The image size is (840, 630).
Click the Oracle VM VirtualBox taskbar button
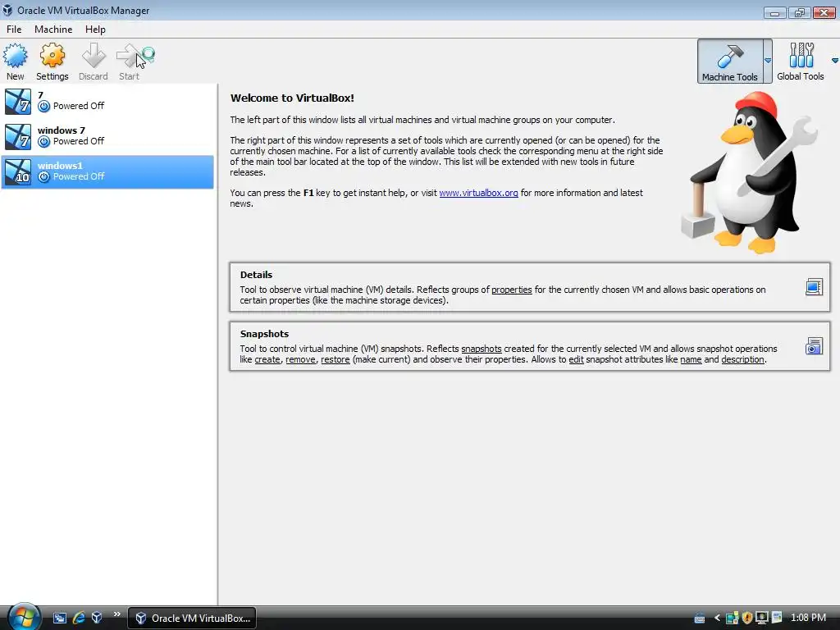pos(192,619)
